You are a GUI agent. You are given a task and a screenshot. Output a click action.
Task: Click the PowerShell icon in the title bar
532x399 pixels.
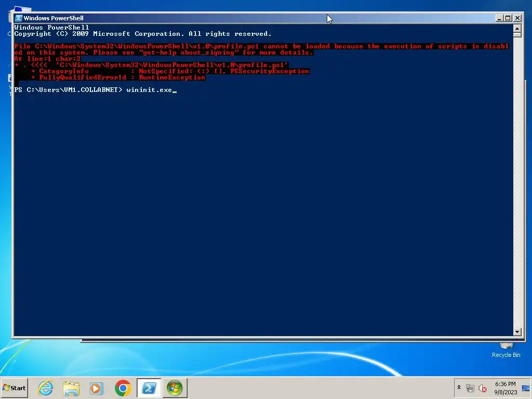(19, 18)
